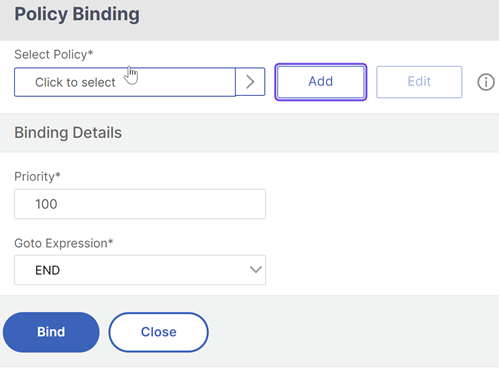Focus the Priority input field
The height and width of the screenshot is (376, 500).
[140, 204]
